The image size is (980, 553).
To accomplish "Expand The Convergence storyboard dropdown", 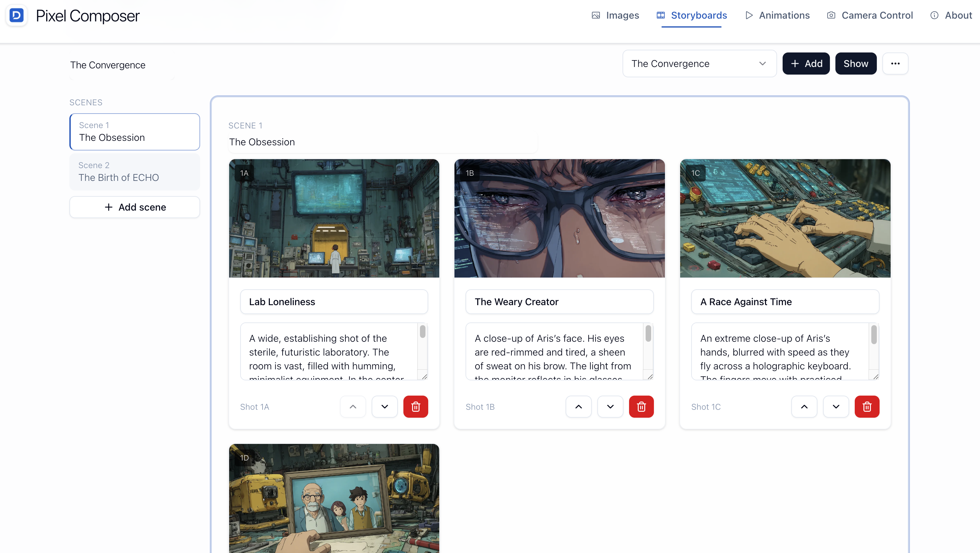I will (699, 64).
